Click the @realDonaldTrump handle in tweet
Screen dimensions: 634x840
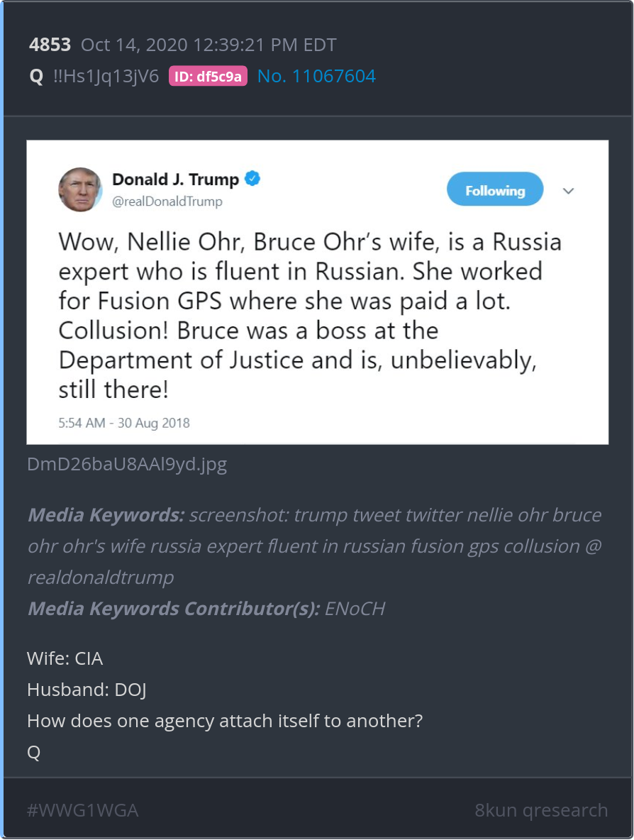(167, 201)
